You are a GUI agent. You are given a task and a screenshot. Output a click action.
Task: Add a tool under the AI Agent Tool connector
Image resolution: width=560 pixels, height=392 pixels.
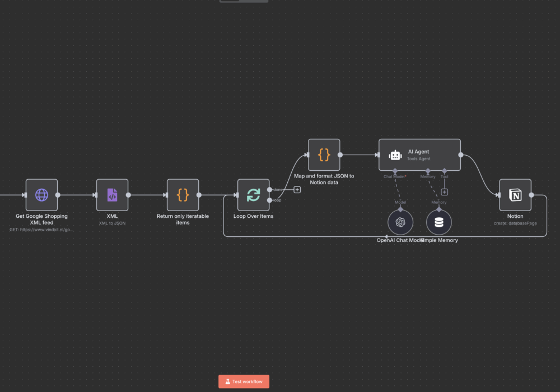point(445,192)
